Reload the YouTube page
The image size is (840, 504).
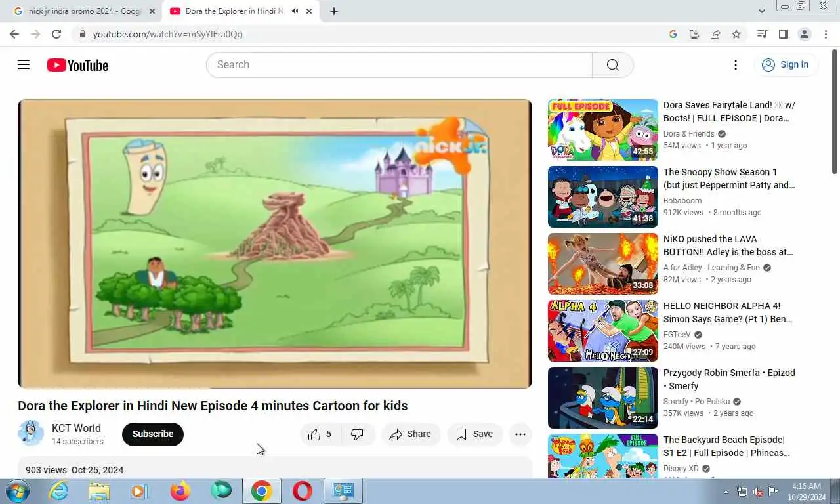click(x=56, y=34)
